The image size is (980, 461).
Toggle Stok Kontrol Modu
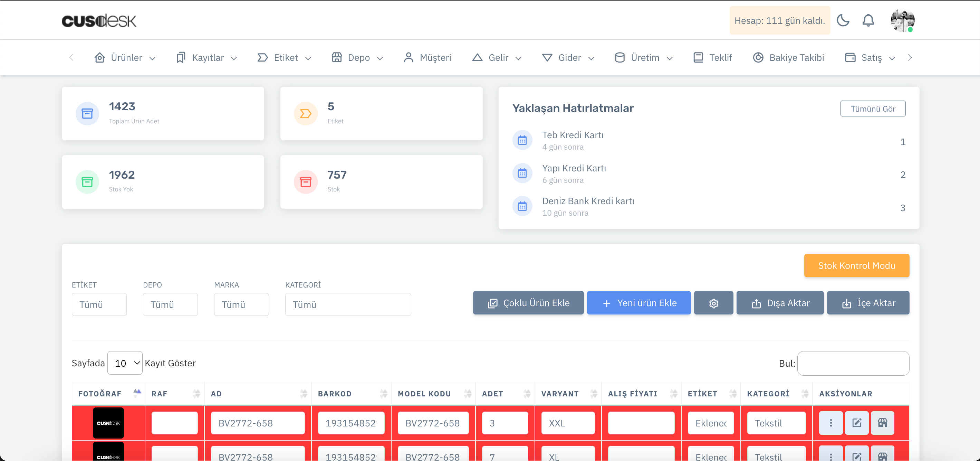click(x=856, y=265)
